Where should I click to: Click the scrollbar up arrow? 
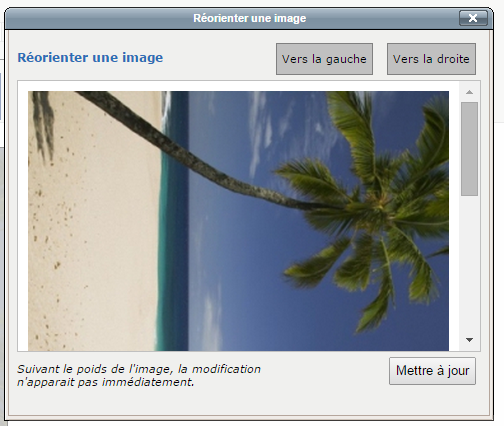[469, 92]
